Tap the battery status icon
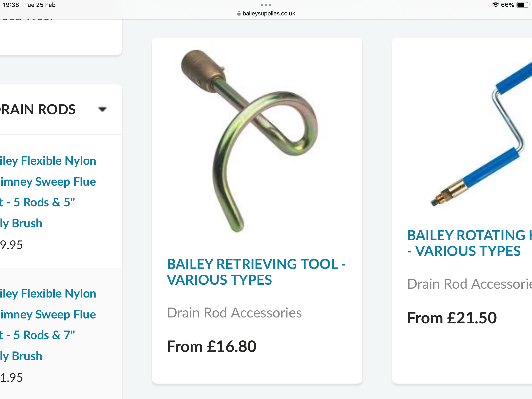532x399 pixels. (522, 5)
